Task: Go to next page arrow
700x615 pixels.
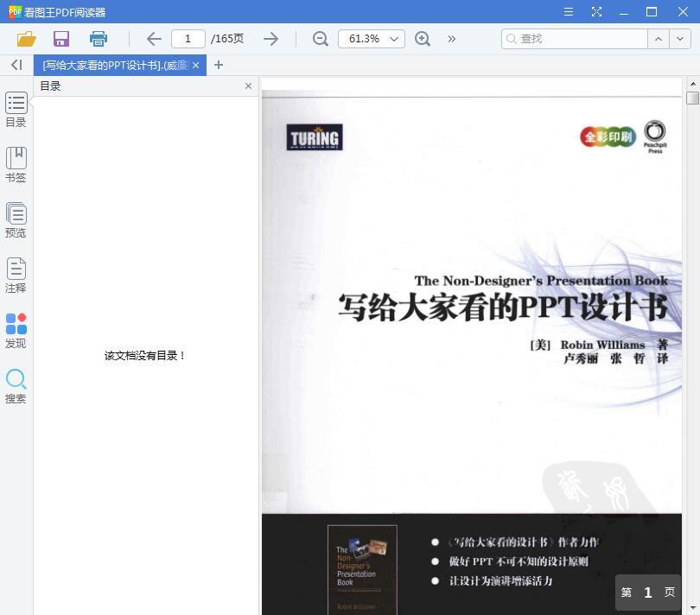Action: click(x=271, y=39)
